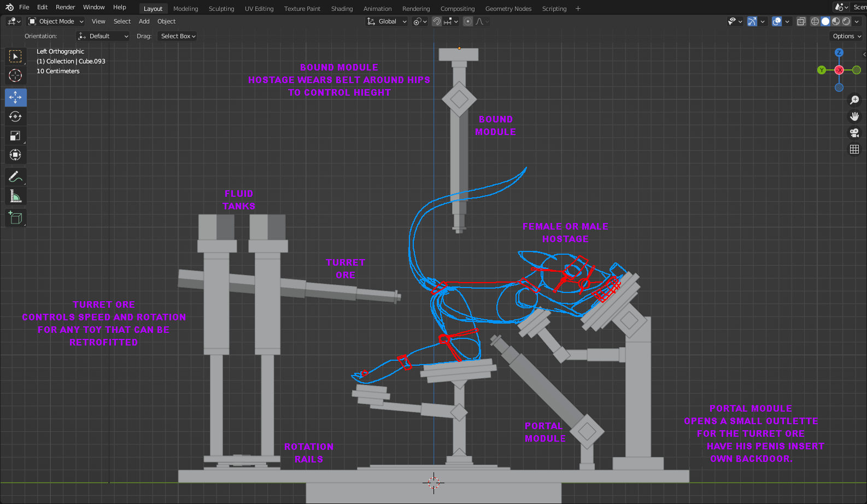This screenshot has width=867, height=504.
Task: Click the Options button in viewport header
Action: 846,36
